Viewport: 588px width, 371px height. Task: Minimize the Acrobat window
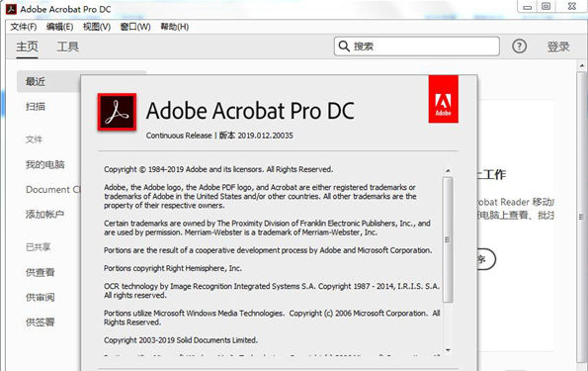pos(528,7)
